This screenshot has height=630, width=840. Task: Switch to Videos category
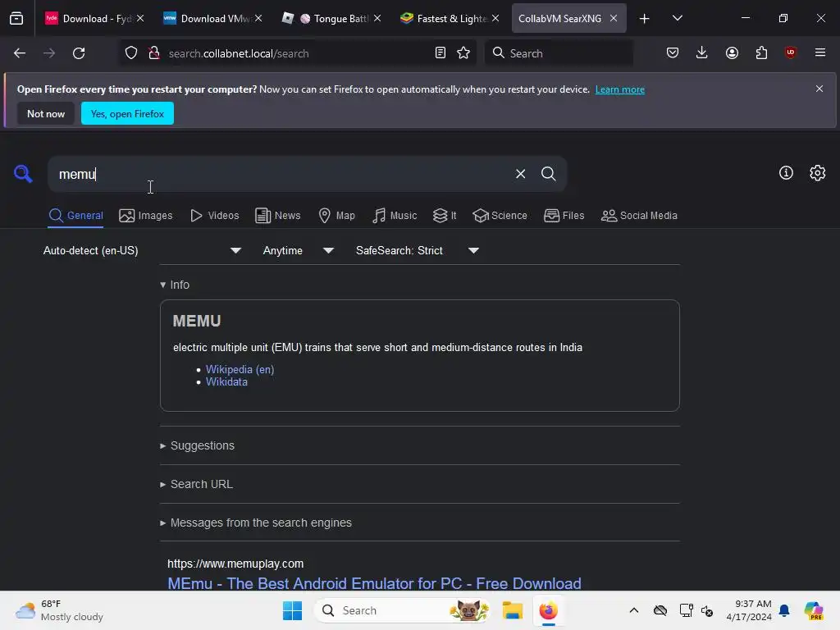(x=215, y=216)
